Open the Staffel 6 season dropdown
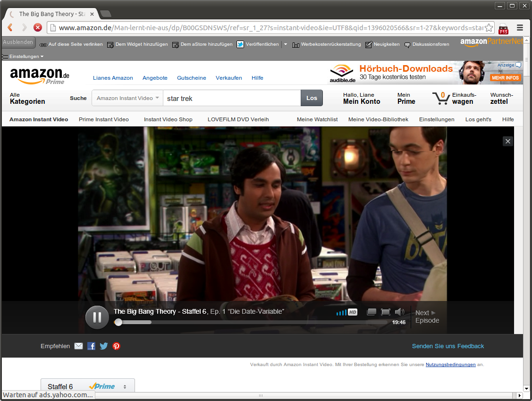The image size is (532, 401). click(x=87, y=386)
